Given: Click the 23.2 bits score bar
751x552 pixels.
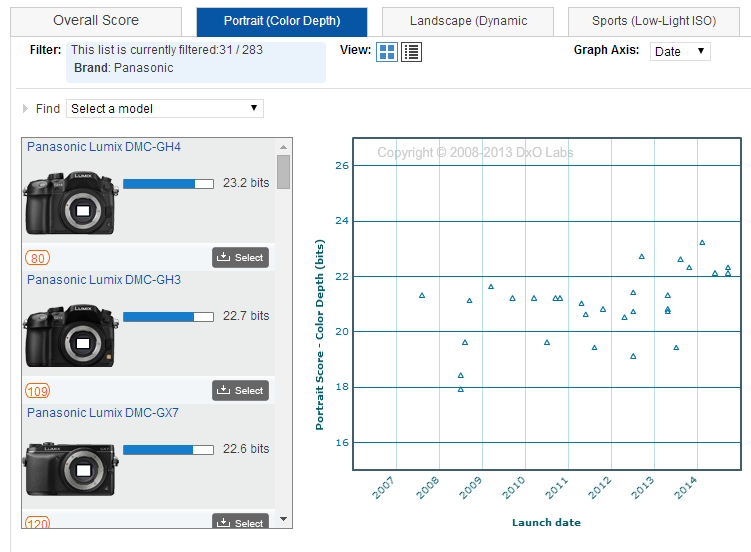Looking at the screenshot, I should click(168, 184).
